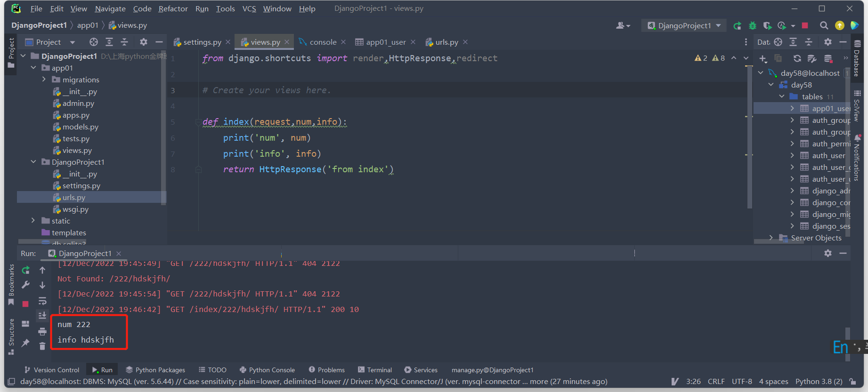Click the editor vertical scrollbar
The width and height of the screenshot is (868, 392).
[750, 136]
